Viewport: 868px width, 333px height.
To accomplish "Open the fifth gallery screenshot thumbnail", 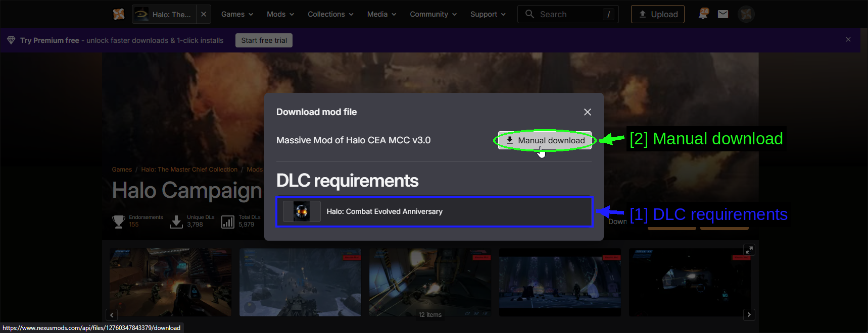I will pyautogui.click(x=690, y=283).
